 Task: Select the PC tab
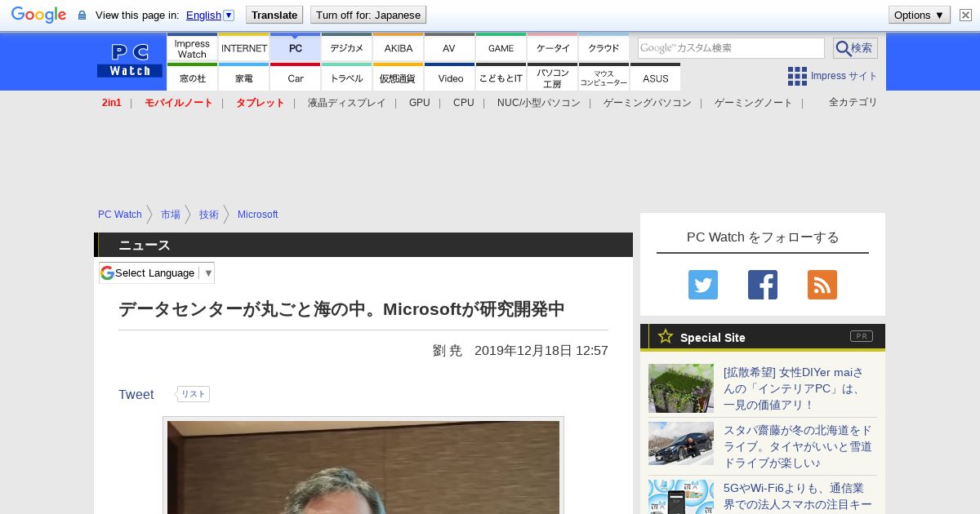[x=296, y=47]
